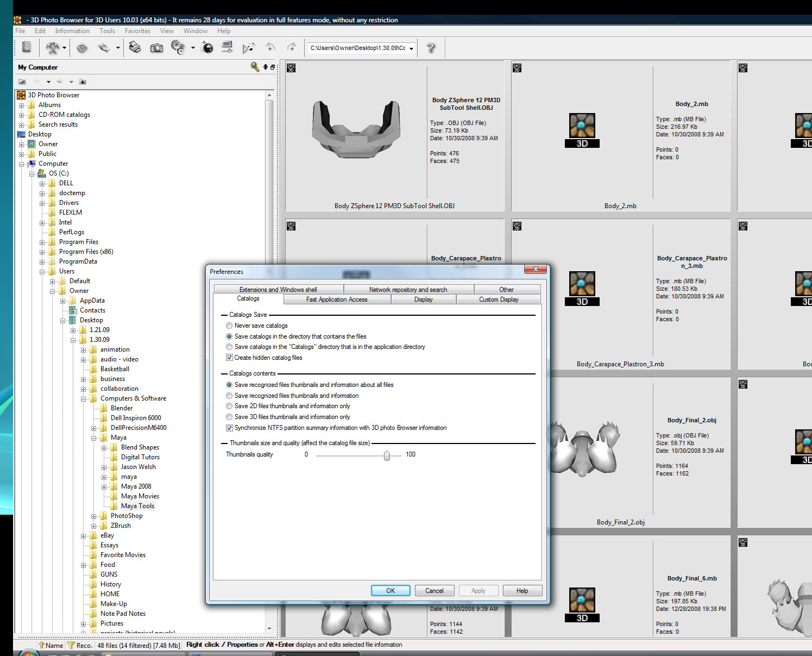812x656 pixels.
Task: Expand the Albums node
Action: (22, 105)
